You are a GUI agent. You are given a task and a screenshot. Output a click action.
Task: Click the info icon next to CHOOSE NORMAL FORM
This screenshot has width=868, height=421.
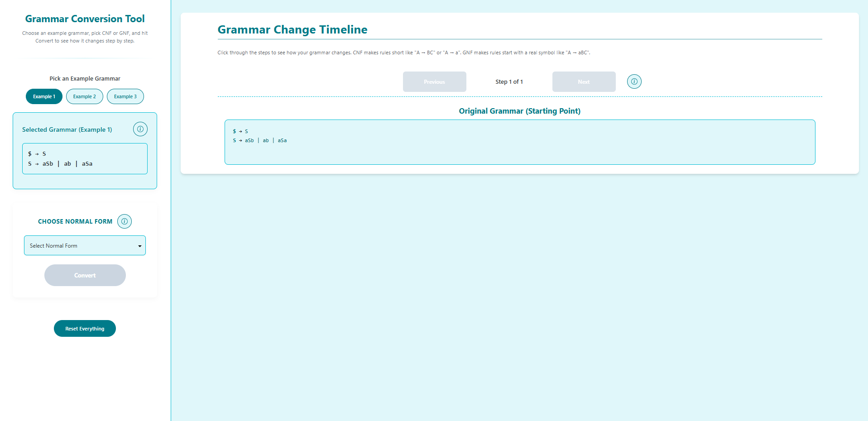click(124, 221)
